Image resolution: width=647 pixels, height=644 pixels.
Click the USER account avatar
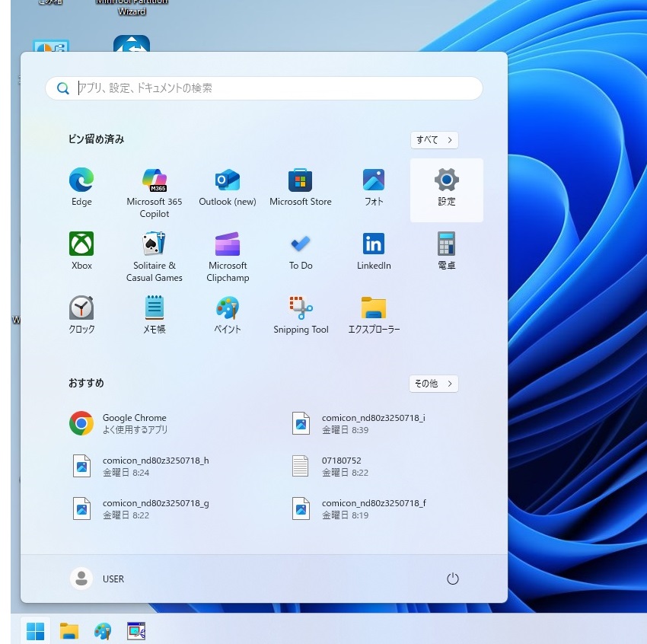tap(81, 579)
